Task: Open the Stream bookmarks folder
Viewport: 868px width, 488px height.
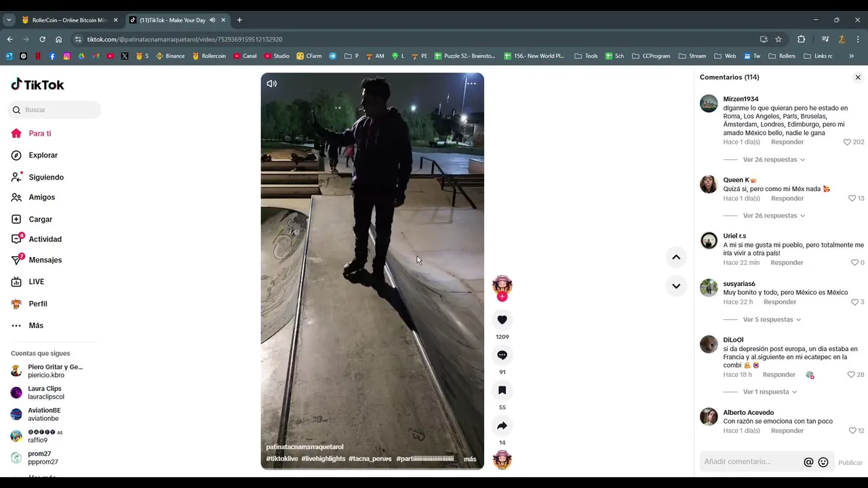Action: tap(691, 56)
